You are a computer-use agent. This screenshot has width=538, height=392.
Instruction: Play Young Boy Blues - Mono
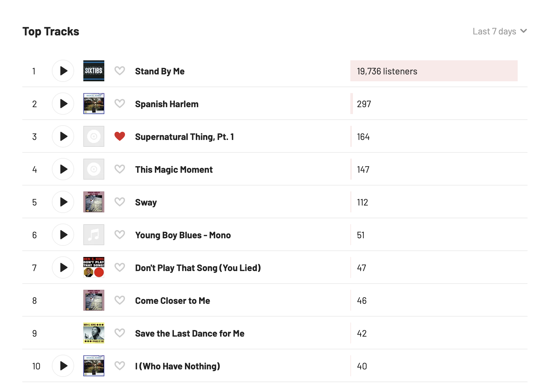63,235
